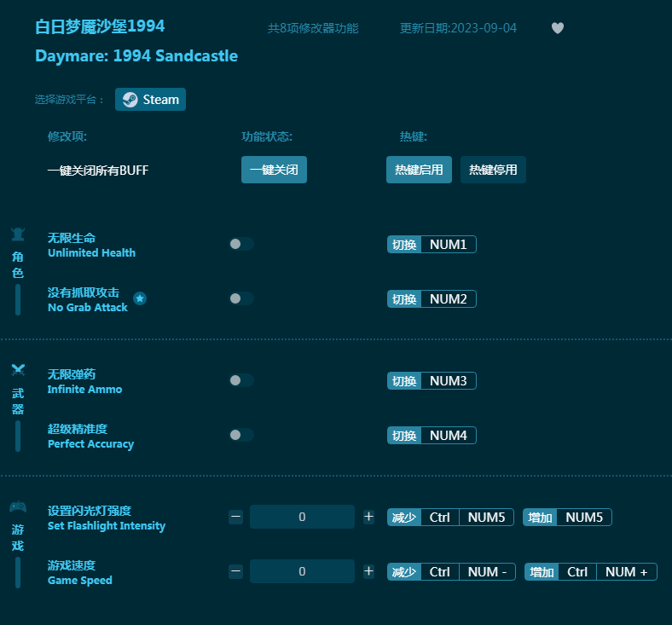This screenshot has height=625, width=672.
Task: Click the NUM3 hotkey for Infinite Ammo
Action: pyautogui.click(x=448, y=381)
